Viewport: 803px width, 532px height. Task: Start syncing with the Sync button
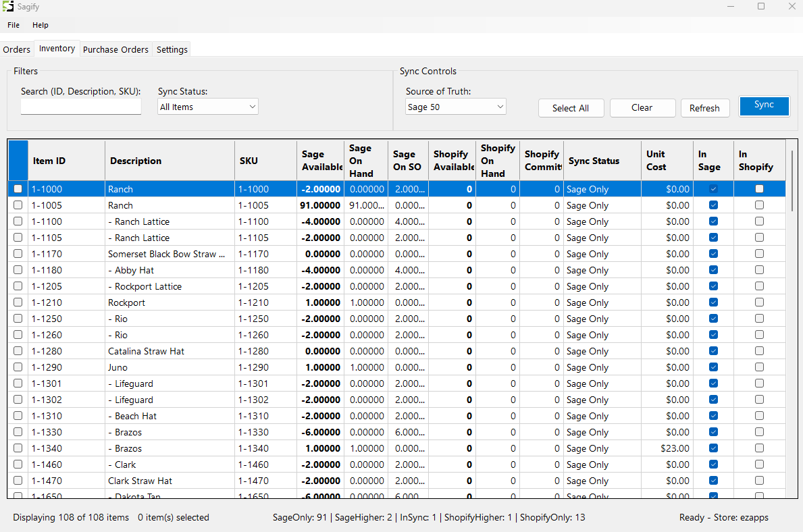point(764,106)
